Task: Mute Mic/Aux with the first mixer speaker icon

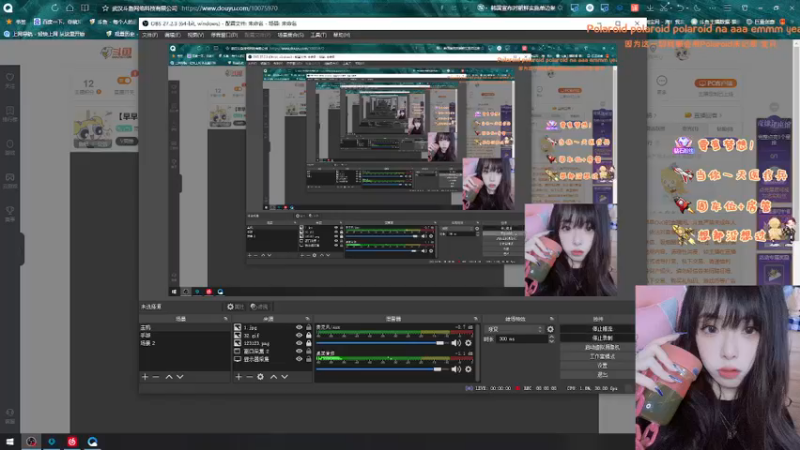Action: point(456,343)
